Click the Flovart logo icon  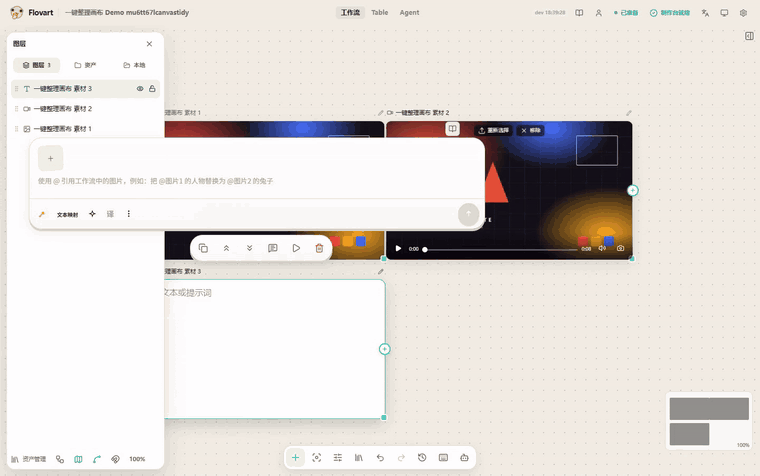(16, 13)
